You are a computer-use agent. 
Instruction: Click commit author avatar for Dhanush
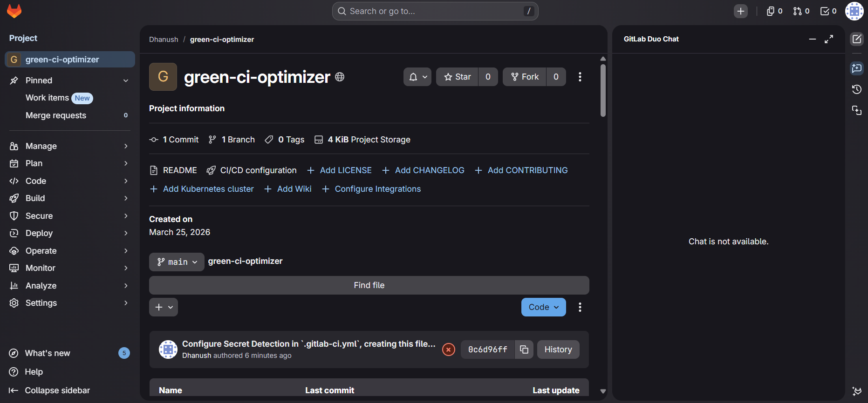point(168,349)
